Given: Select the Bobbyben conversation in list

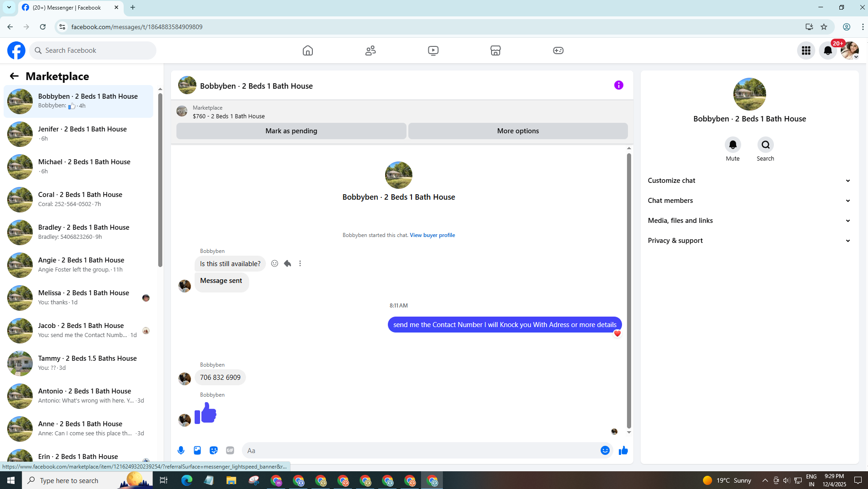Looking at the screenshot, I should (79, 101).
